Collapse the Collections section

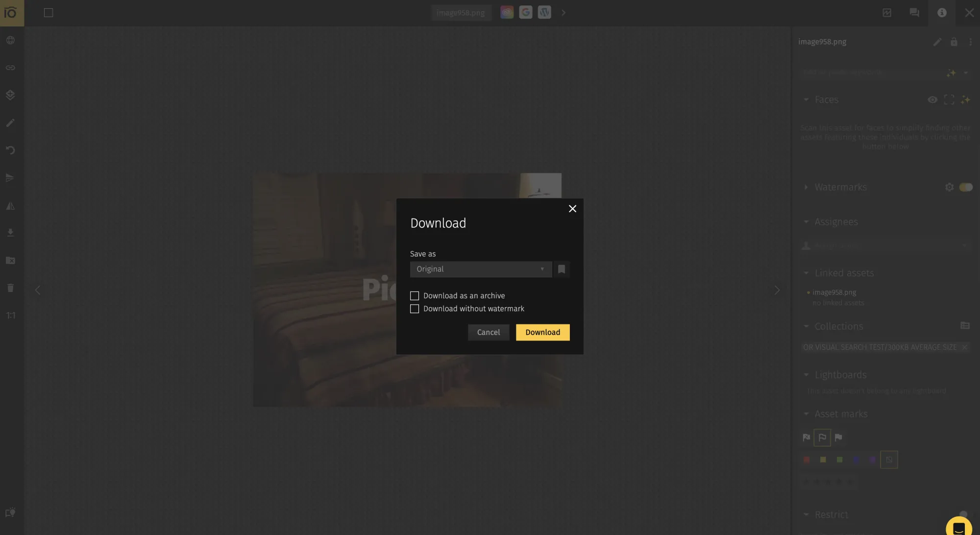806,326
